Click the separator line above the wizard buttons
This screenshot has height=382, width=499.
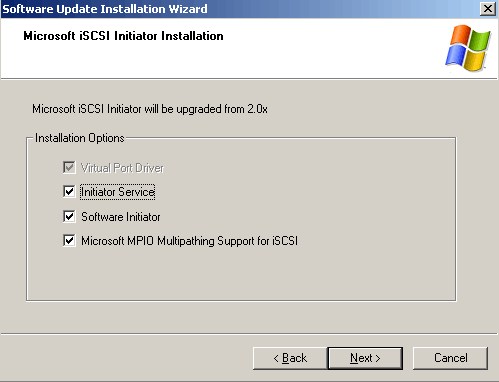(x=249, y=333)
